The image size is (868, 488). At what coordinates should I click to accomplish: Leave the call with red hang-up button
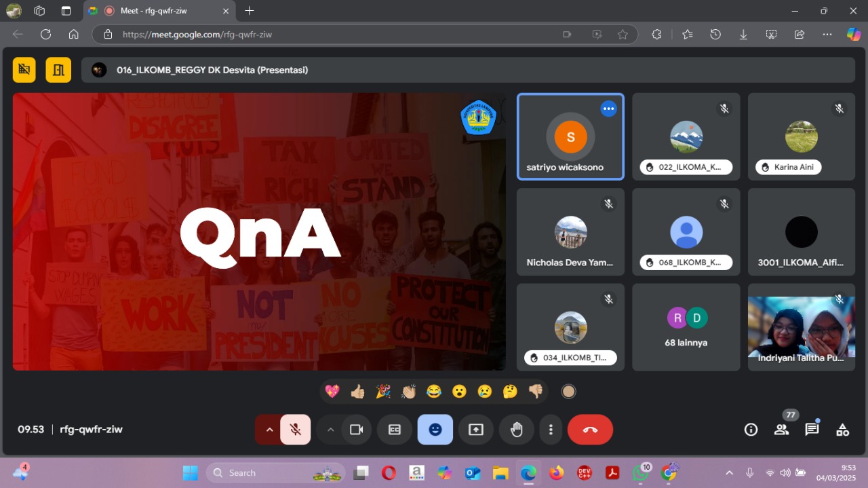(590, 430)
